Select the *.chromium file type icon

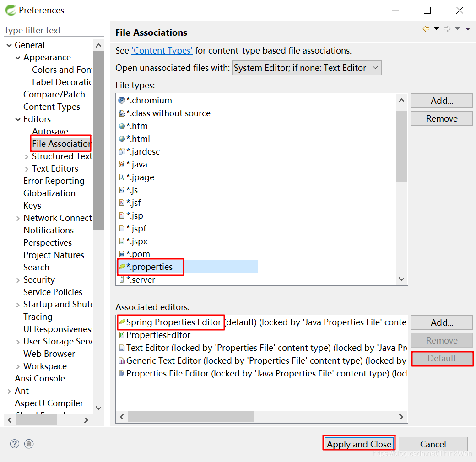click(122, 101)
